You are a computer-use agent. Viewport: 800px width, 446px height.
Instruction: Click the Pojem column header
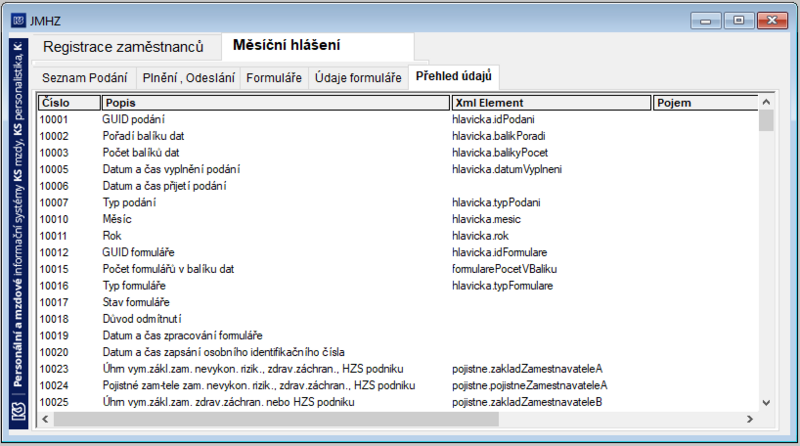706,103
